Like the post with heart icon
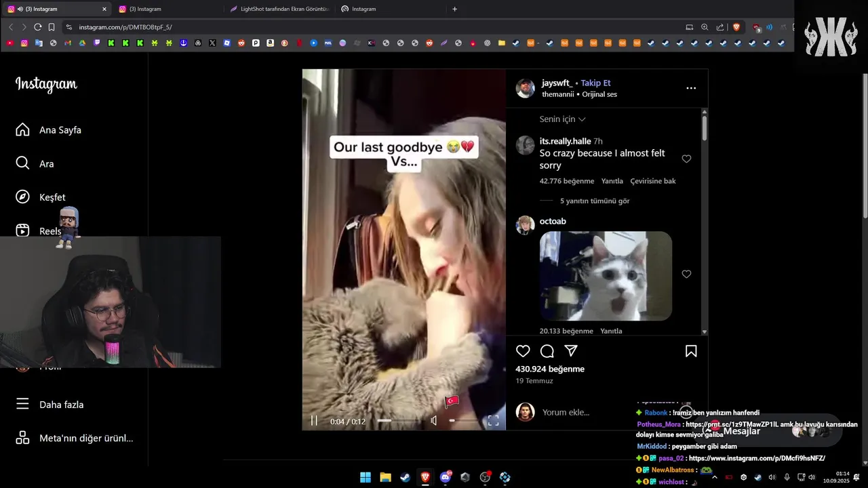Viewport: 868px width, 488px height. click(x=523, y=351)
